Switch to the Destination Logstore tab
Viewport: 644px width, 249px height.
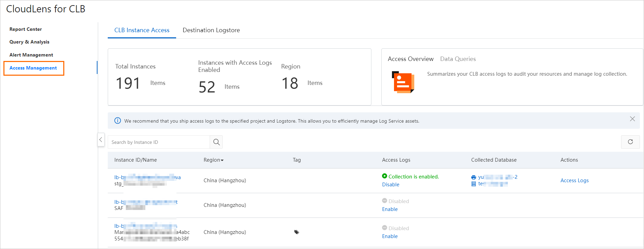211,30
